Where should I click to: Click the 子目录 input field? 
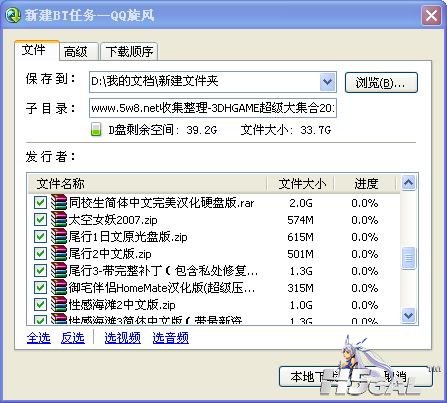213,108
